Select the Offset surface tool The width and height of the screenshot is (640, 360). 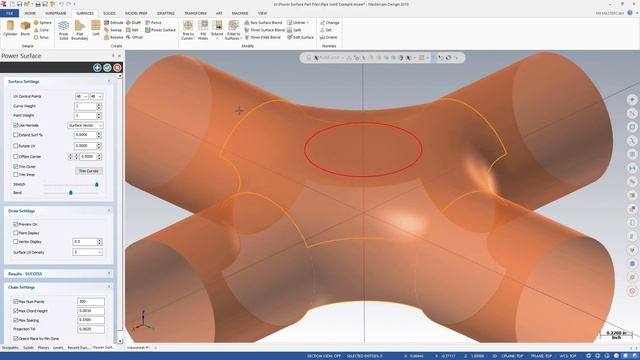[x=134, y=38]
